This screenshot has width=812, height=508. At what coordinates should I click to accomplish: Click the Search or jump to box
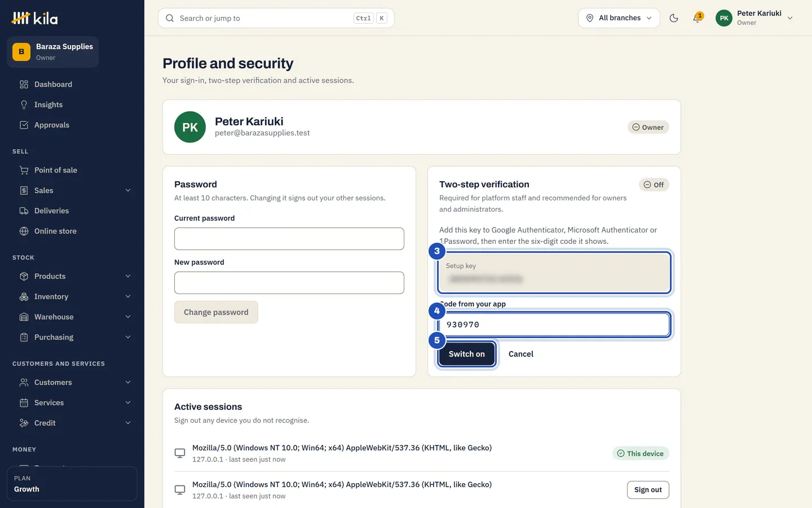pos(276,18)
